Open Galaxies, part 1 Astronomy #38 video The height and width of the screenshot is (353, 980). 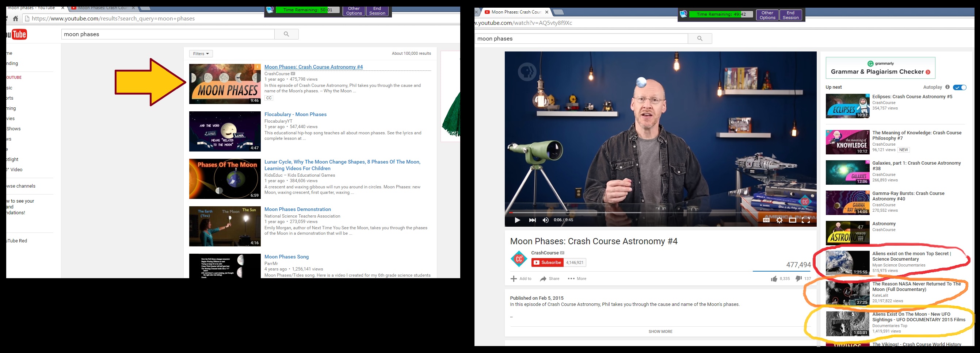(x=916, y=166)
